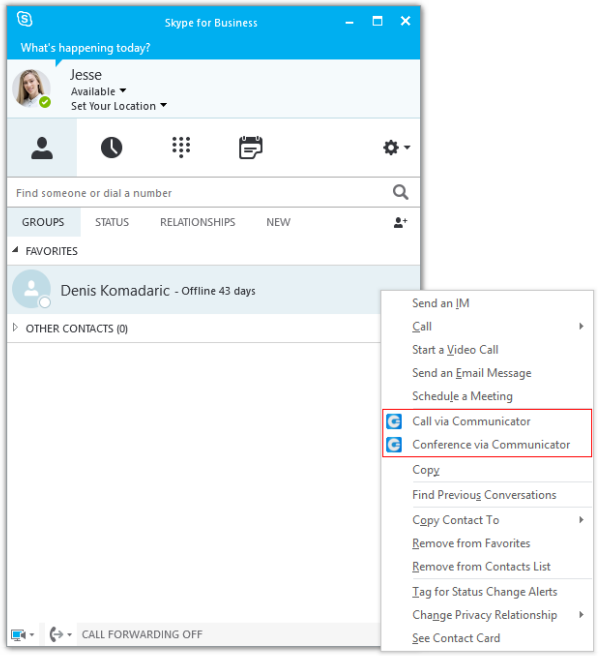Click the primary device selector icon
Image resolution: width=600 pixels, height=656 pixels.
pos(18,635)
